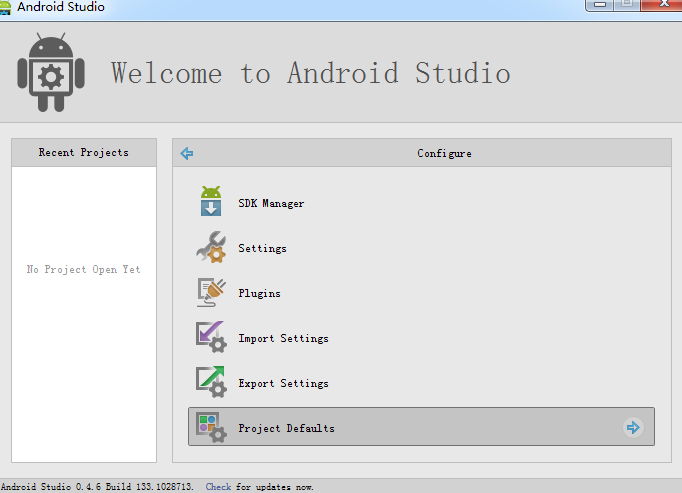Click the Check for updates link
Viewport: 682px width, 493px height.
pyautogui.click(x=218, y=487)
